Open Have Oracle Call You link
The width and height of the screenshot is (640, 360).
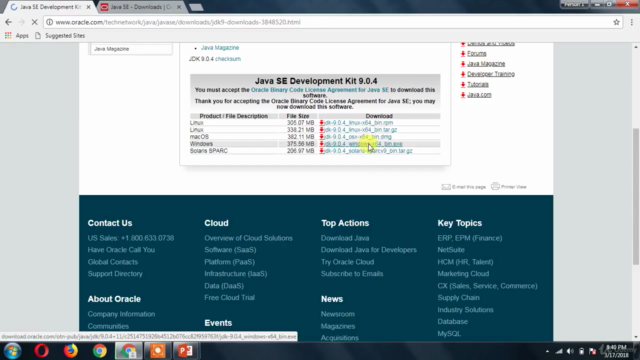[121, 250]
